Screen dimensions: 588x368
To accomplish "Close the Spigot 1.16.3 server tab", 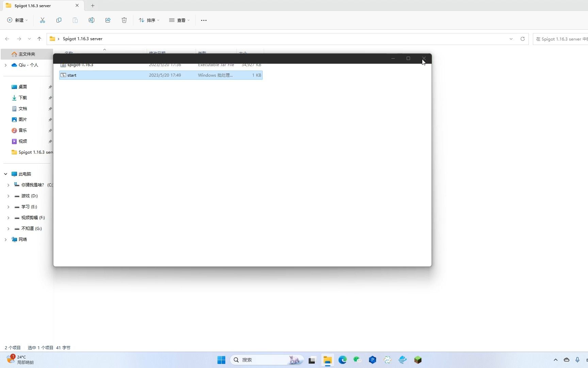I will [77, 5].
